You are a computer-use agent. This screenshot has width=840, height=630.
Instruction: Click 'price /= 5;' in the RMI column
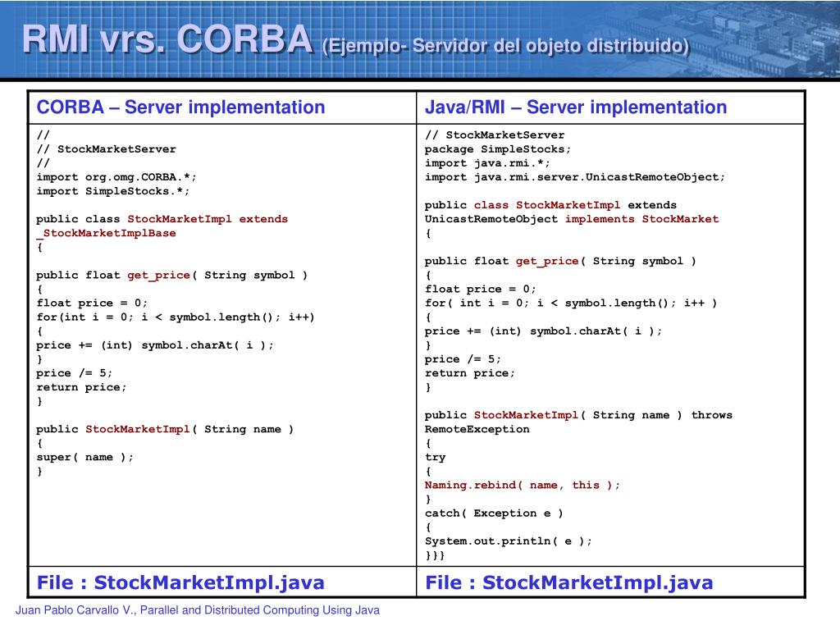[x=463, y=359]
